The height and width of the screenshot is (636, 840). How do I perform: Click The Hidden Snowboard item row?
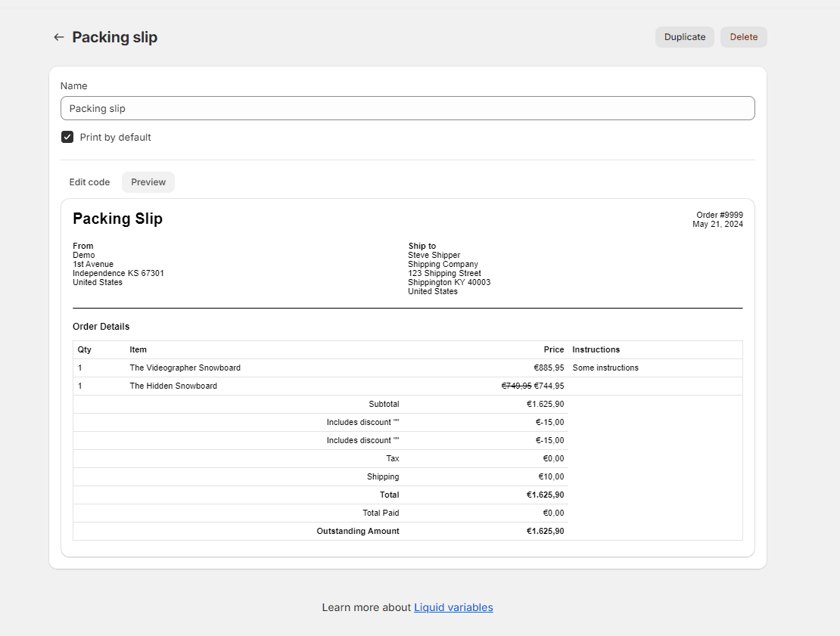tap(173, 386)
